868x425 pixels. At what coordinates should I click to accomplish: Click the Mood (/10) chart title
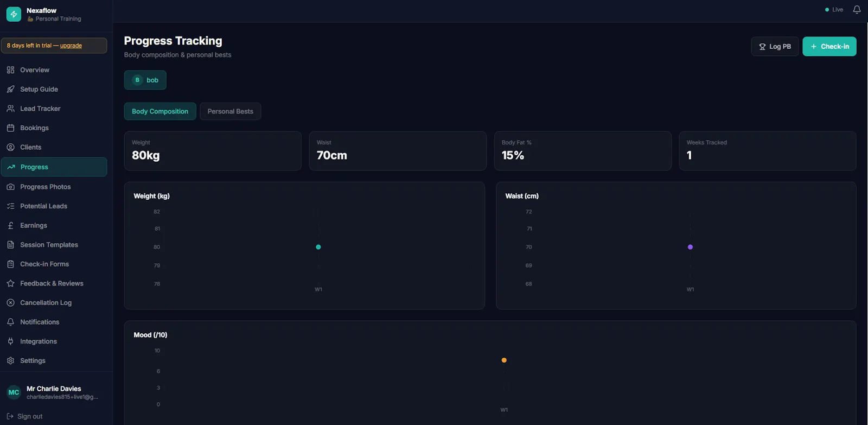[x=150, y=335]
